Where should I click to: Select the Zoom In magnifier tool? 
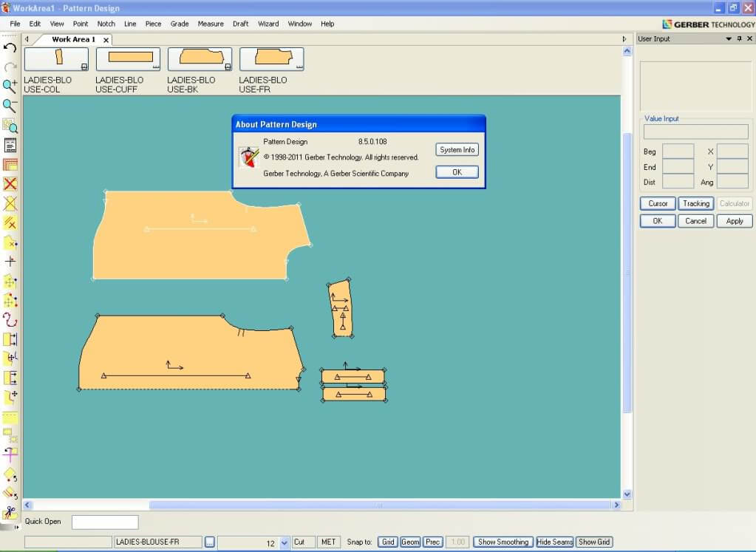point(10,86)
